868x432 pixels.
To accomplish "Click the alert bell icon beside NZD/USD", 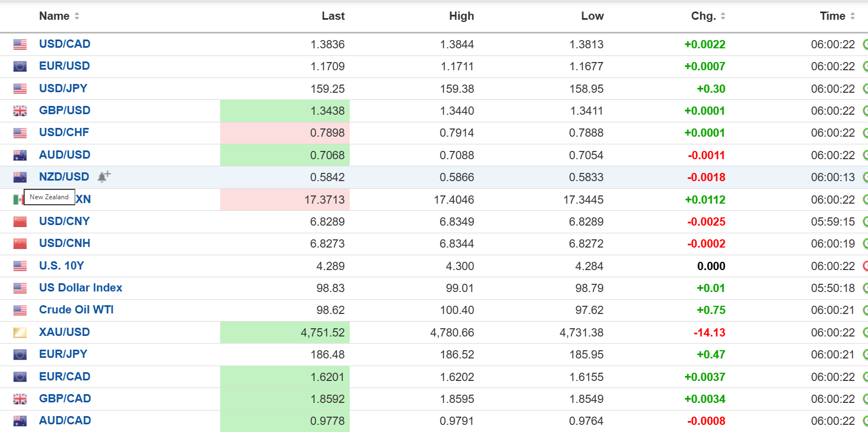I will coord(103,177).
